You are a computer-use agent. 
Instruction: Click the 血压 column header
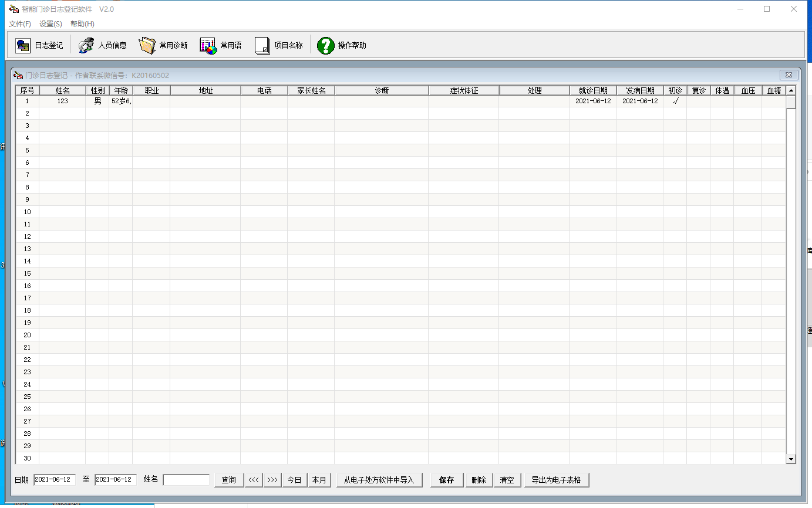(748, 90)
